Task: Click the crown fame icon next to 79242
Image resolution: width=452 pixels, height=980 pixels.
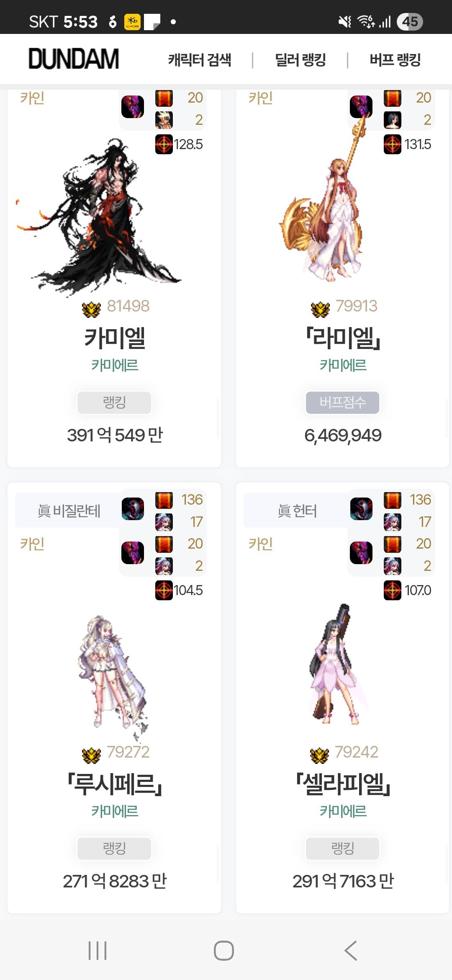Action: 320,755
